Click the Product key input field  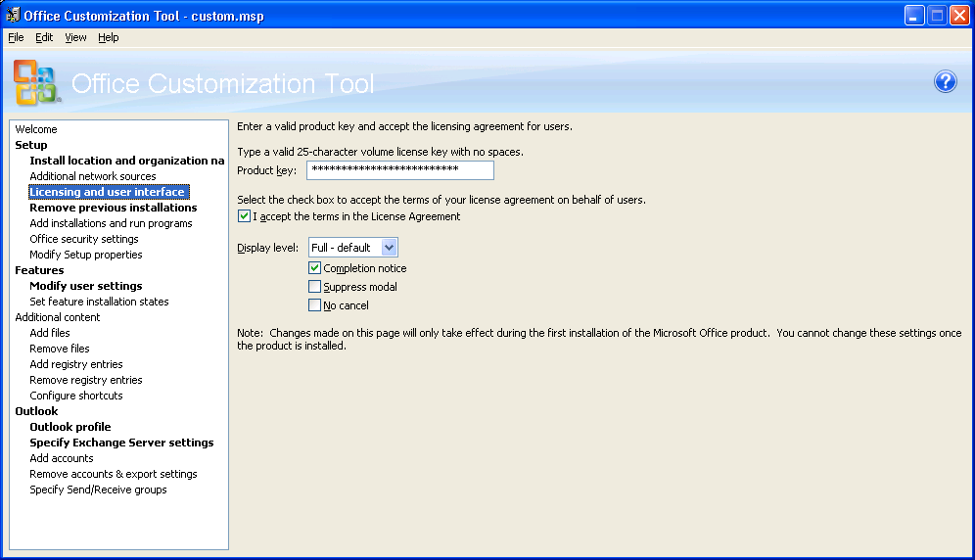399,170
